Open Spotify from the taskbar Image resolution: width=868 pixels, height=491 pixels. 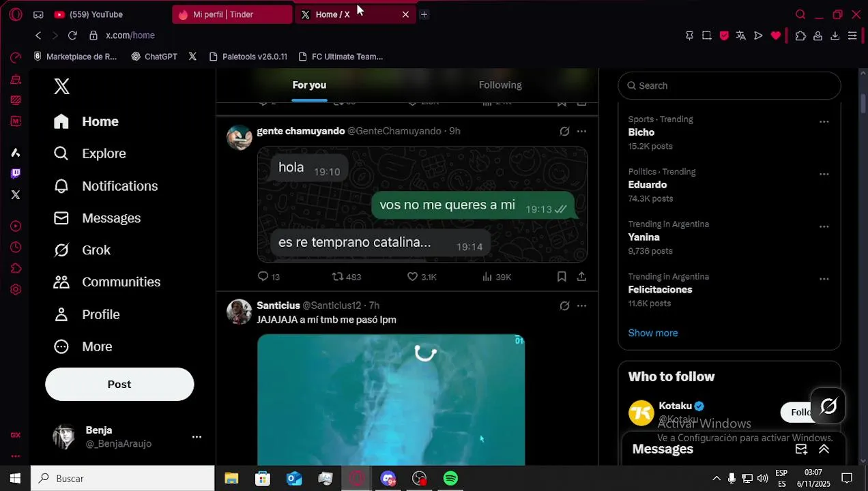450,479
